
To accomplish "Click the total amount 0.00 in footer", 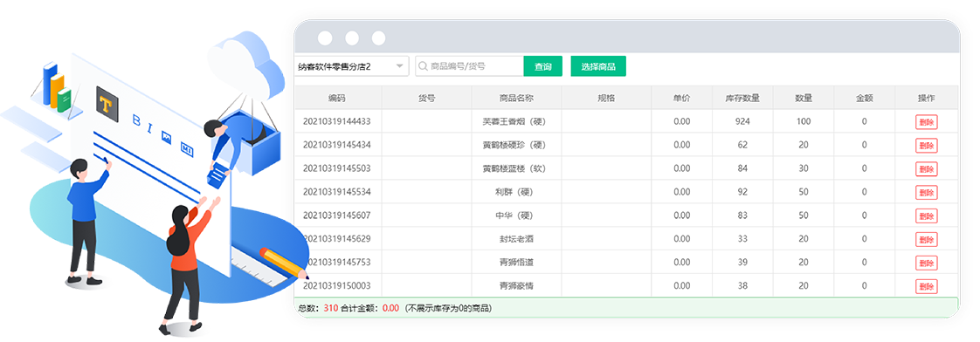I will click(x=390, y=308).
